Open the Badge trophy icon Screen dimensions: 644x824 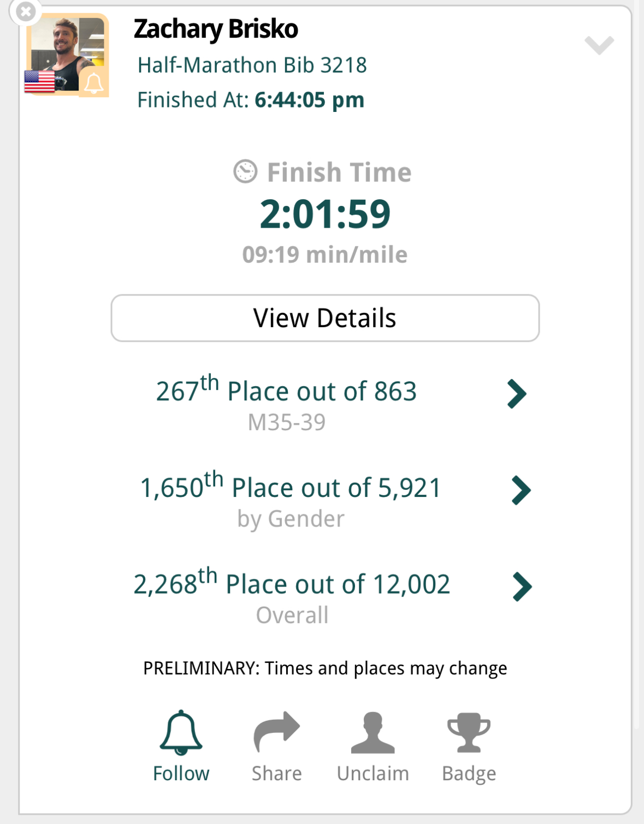469,732
